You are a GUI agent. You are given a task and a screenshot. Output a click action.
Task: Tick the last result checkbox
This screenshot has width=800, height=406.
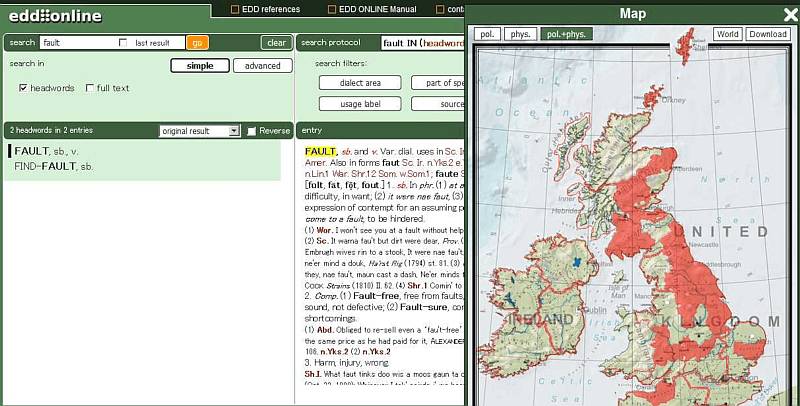pos(123,43)
